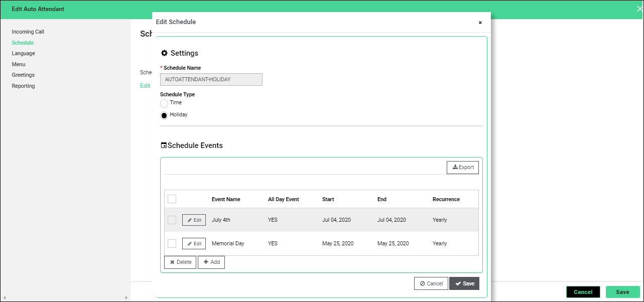Click the Schedule Events calendar icon
Screen dimensions: 644x302
(x=164, y=145)
